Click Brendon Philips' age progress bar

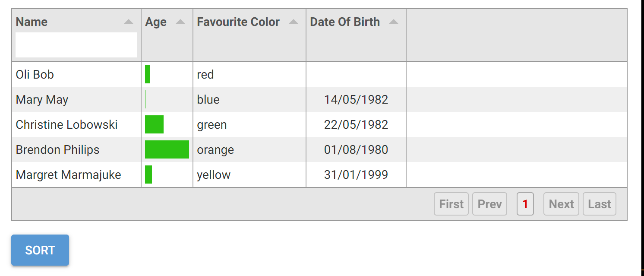point(167,150)
